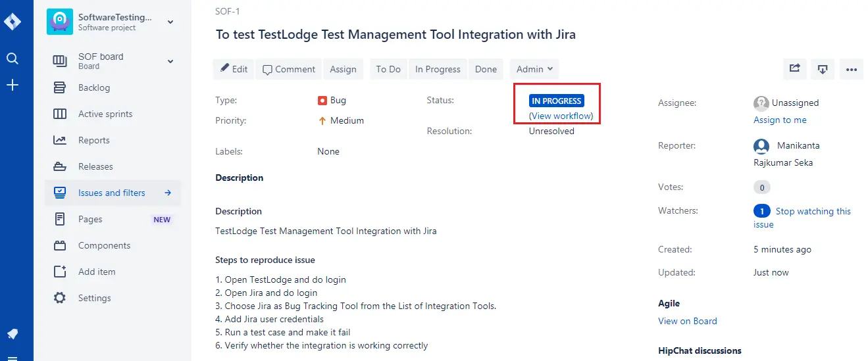Expand the SoftwareTesting project chevron

pyautogui.click(x=170, y=22)
